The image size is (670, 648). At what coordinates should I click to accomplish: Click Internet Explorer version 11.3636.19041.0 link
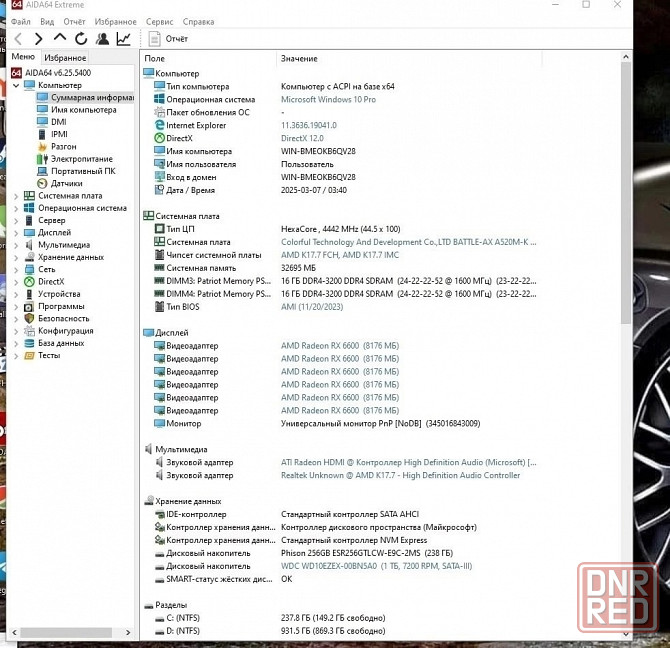pyautogui.click(x=309, y=126)
